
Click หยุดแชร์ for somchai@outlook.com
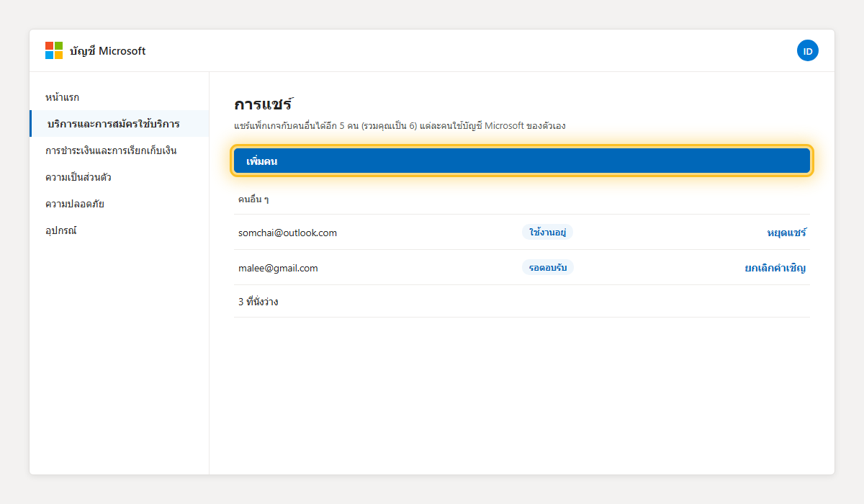(786, 233)
